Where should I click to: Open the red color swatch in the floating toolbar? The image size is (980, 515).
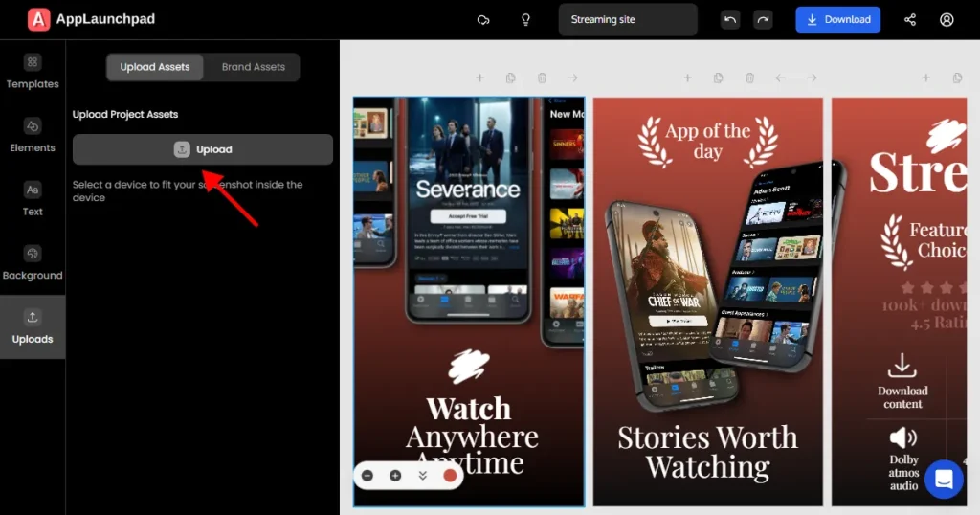pyautogui.click(x=450, y=476)
